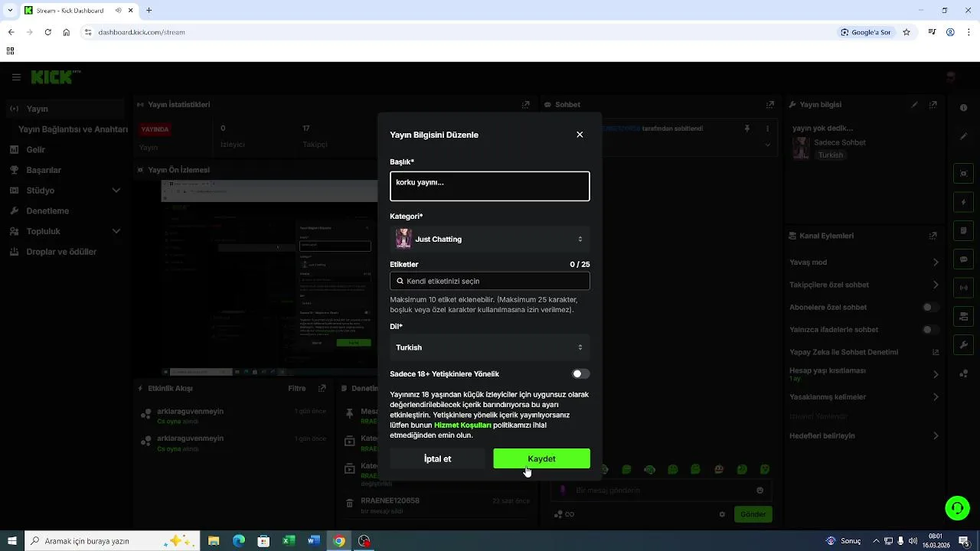Viewport: 980px width, 551px height.
Task: Click the chat bubble icon in right sidebar
Action: (963, 259)
